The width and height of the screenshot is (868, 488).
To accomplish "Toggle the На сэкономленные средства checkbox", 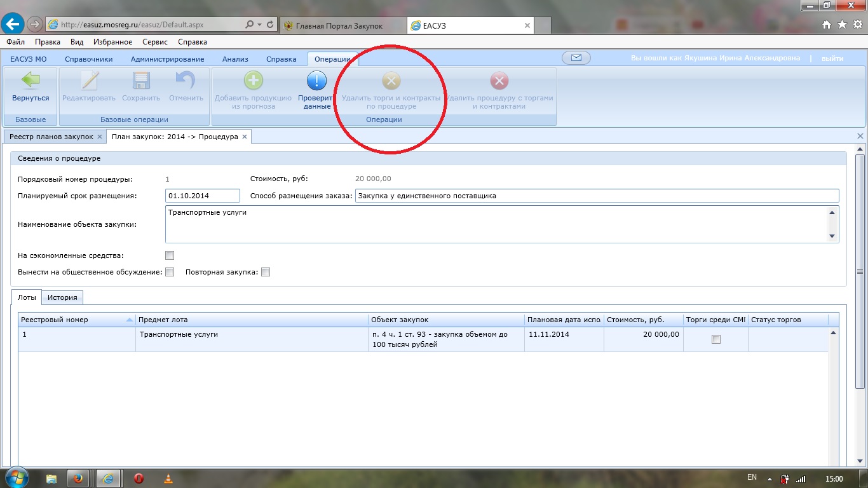I will click(170, 255).
